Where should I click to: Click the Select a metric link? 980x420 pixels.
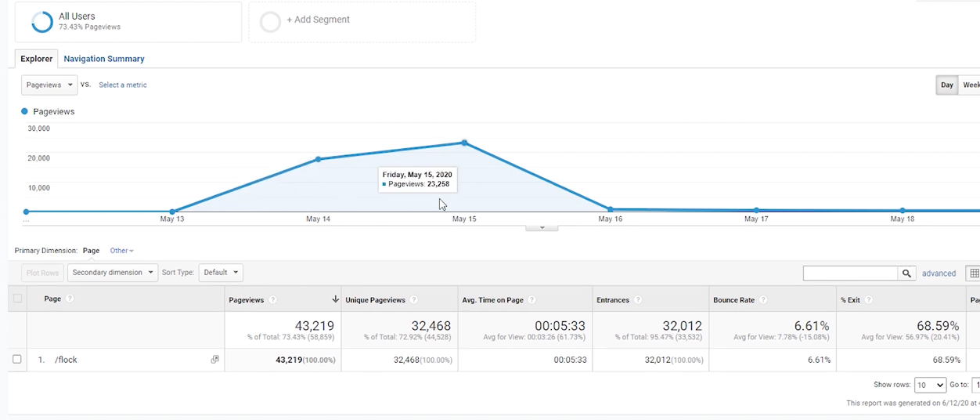123,85
